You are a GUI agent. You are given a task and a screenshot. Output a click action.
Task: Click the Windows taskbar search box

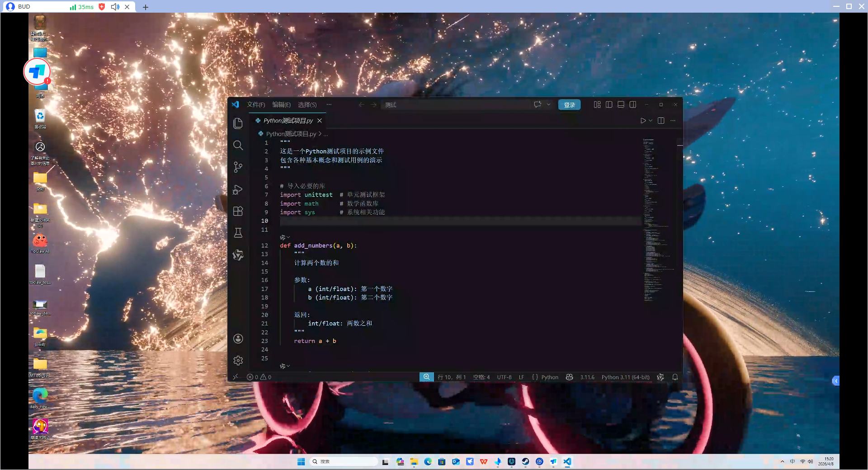[x=344, y=461]
